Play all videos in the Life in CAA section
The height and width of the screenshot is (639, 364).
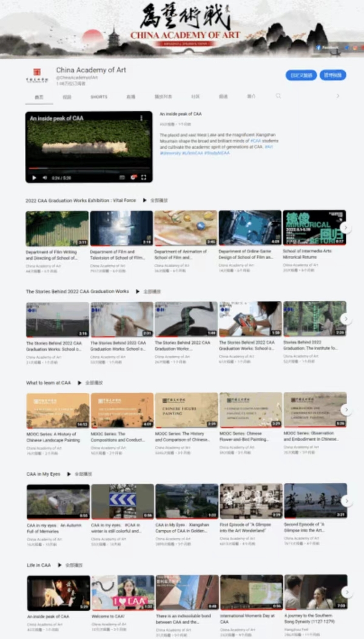(70, 565)
